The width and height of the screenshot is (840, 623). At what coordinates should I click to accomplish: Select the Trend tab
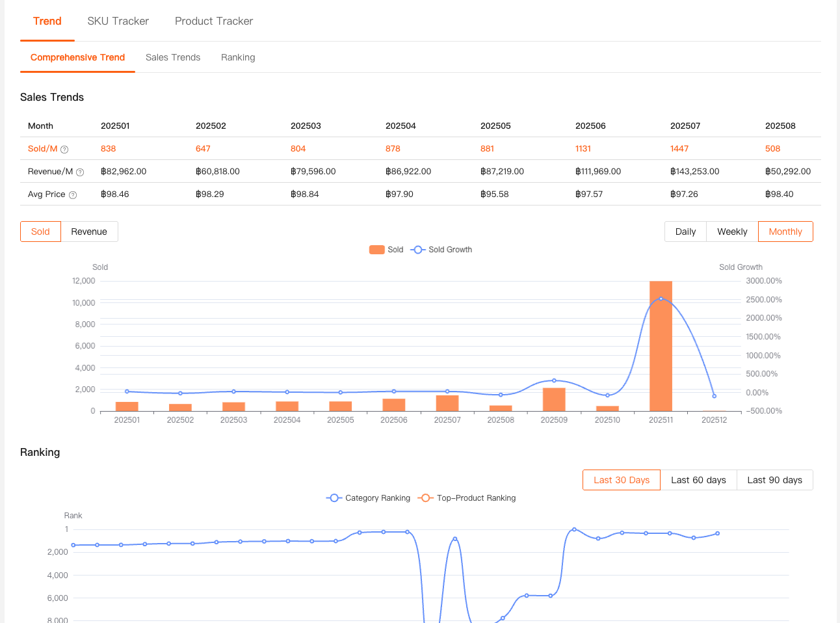click(47, 21)
